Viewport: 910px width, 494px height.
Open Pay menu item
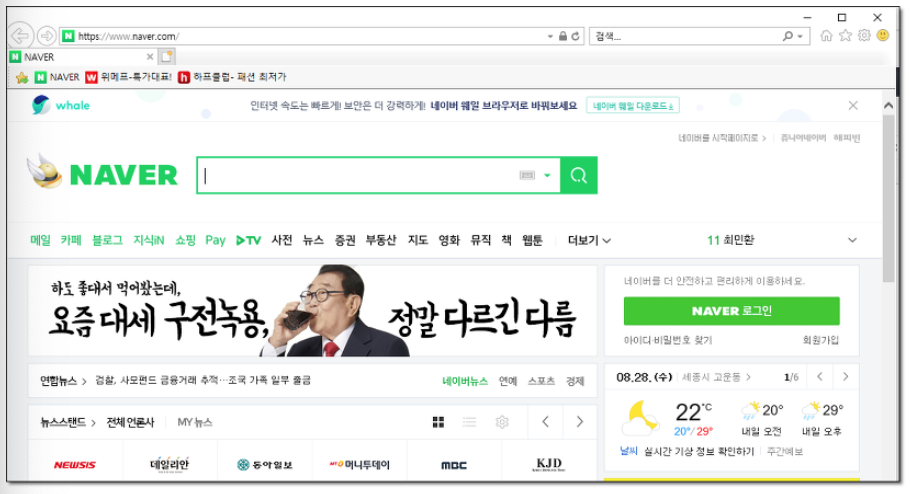coord(215,240)
